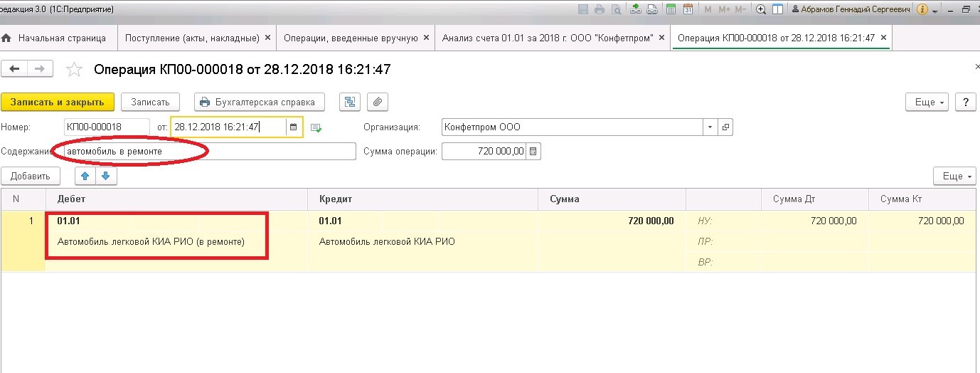This screenshot has height=373, width=980.
Task: Move the row up with blue arrow
Action: point(85,176)
